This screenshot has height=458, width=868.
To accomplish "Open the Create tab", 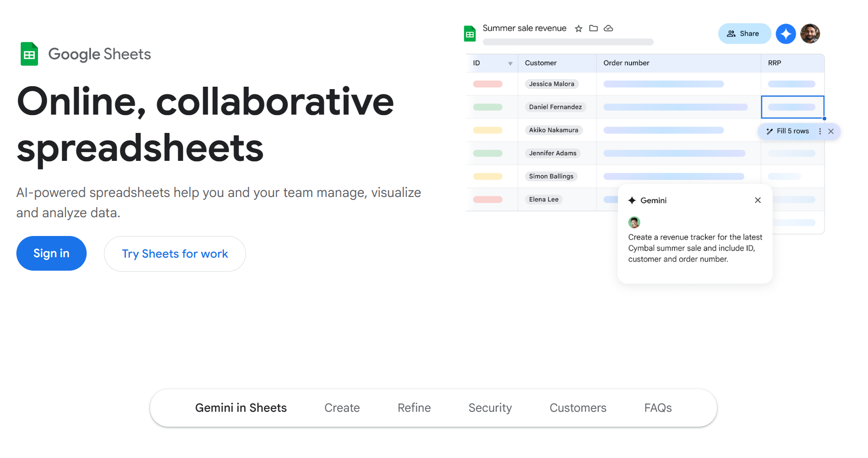I will coord(342,408).
